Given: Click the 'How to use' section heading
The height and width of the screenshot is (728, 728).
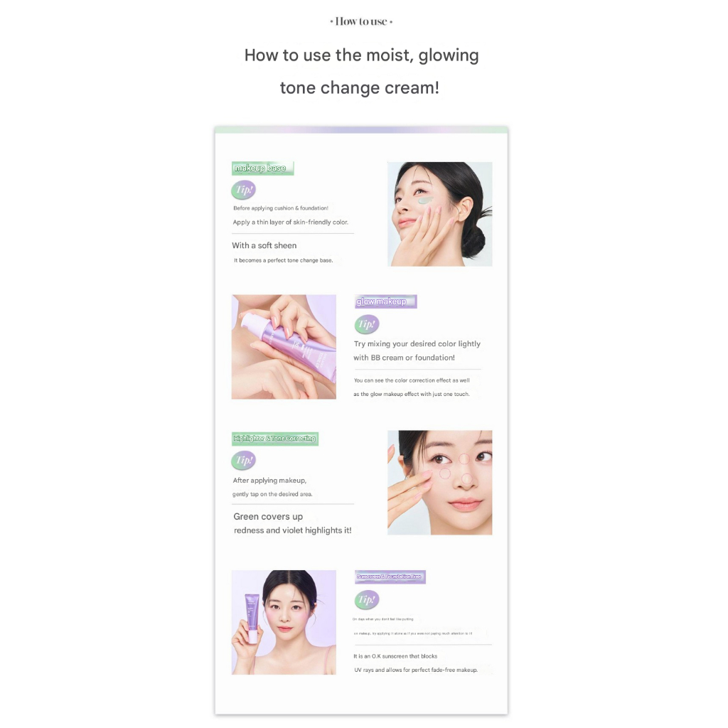Looking at the screenshot, I should tap(361, 21).
